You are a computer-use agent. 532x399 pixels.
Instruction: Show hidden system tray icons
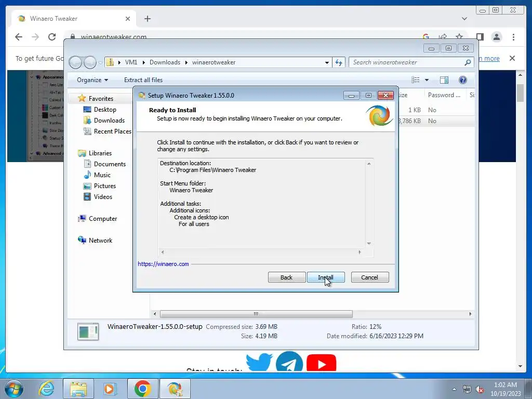[454, 389]
